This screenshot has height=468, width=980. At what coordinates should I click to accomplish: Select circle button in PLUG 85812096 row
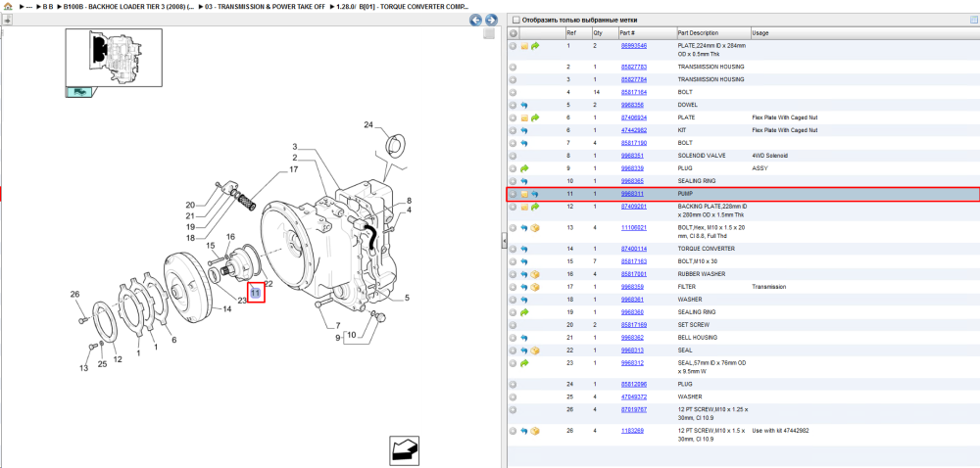[x=513, y=385]
